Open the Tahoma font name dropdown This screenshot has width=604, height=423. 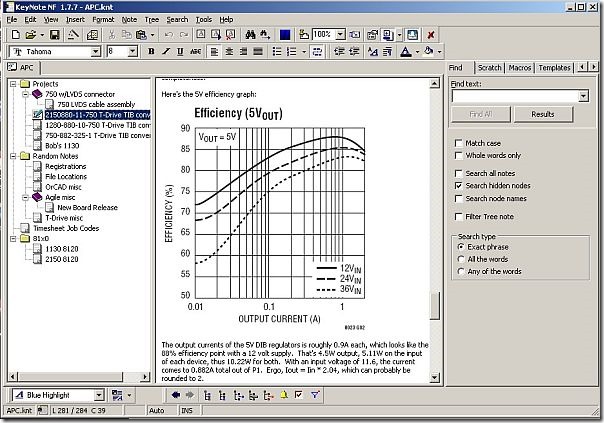[95, 51]
